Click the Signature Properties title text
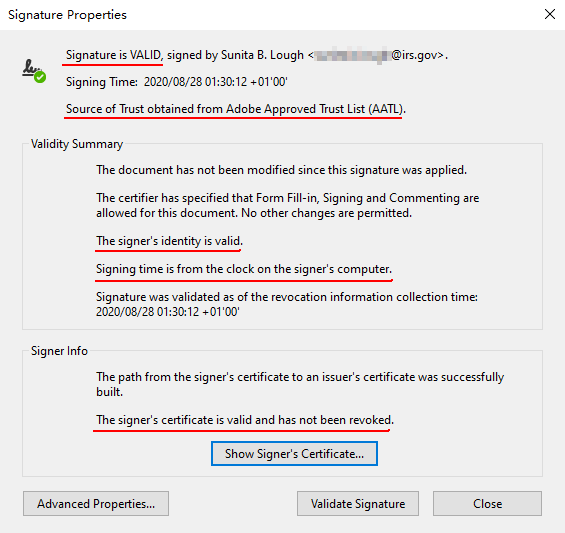565x533 pixels. pos(67,15)
